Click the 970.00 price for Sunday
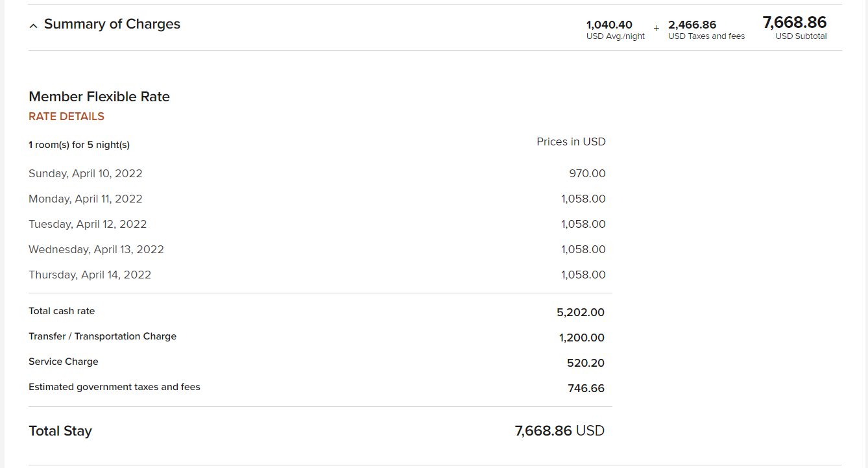The image size is (868, 468). coord(587,173)
